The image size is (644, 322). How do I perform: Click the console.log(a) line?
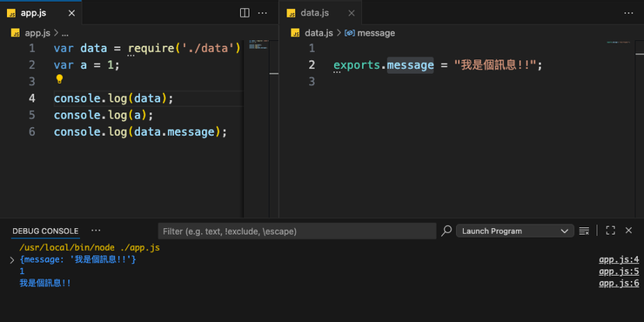click(104, 115)
